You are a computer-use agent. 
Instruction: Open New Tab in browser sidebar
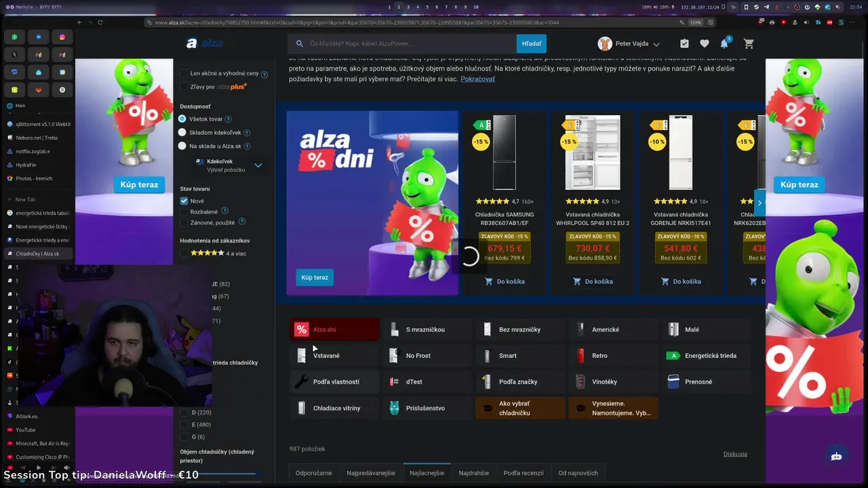point(39,199)
